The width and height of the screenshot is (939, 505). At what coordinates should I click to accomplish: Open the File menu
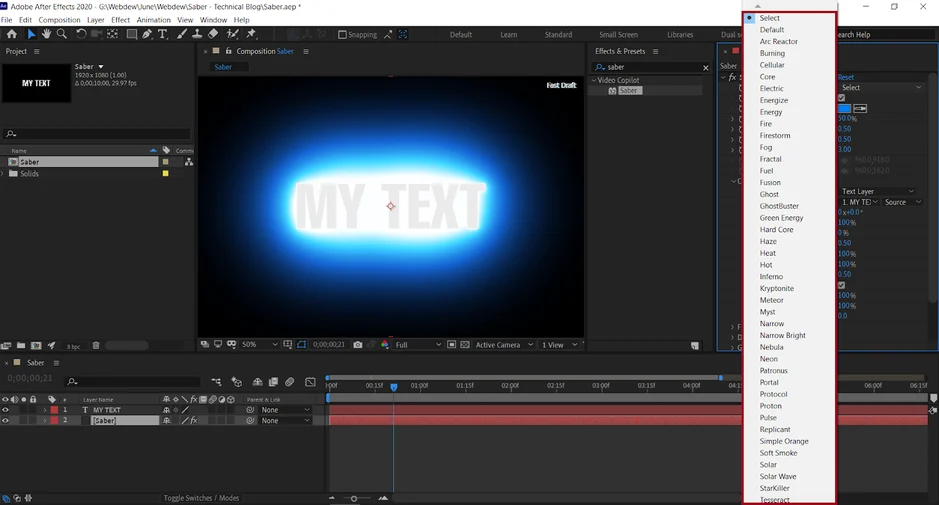pyautogui.click(x=7, y=20)
